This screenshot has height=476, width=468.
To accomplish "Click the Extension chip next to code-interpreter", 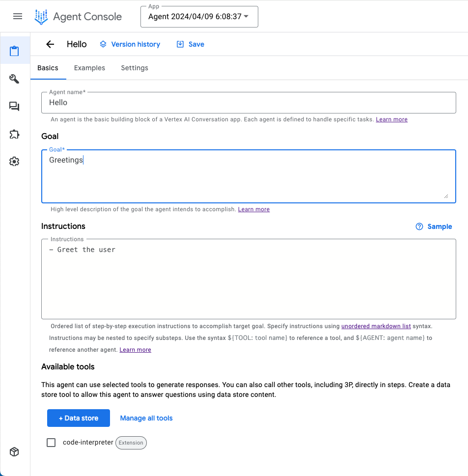I will 131,443.
